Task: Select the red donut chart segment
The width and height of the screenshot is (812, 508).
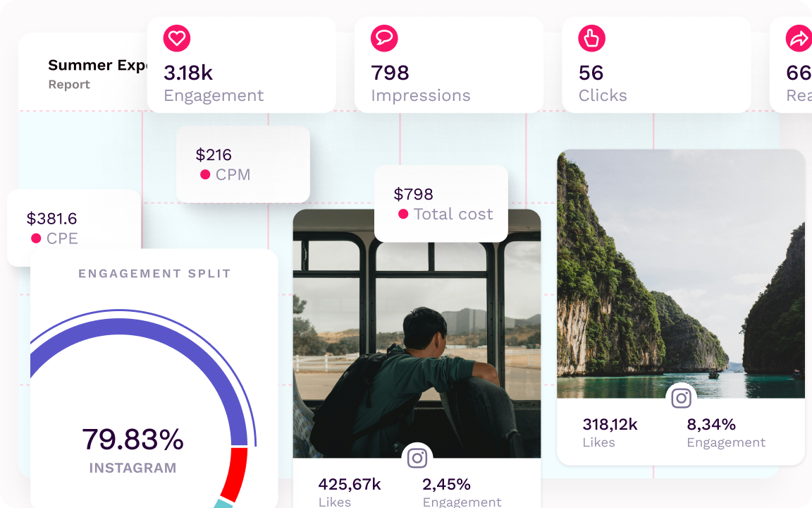Action: click(x=235, y=471)
